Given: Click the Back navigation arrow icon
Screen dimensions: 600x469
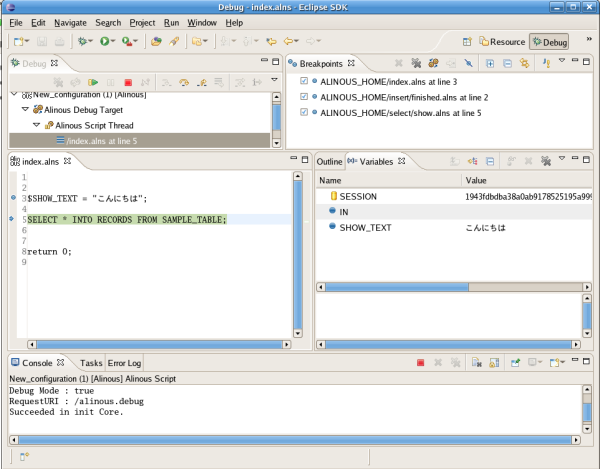Looking at the screenshot, I should (x=288, y=41).
